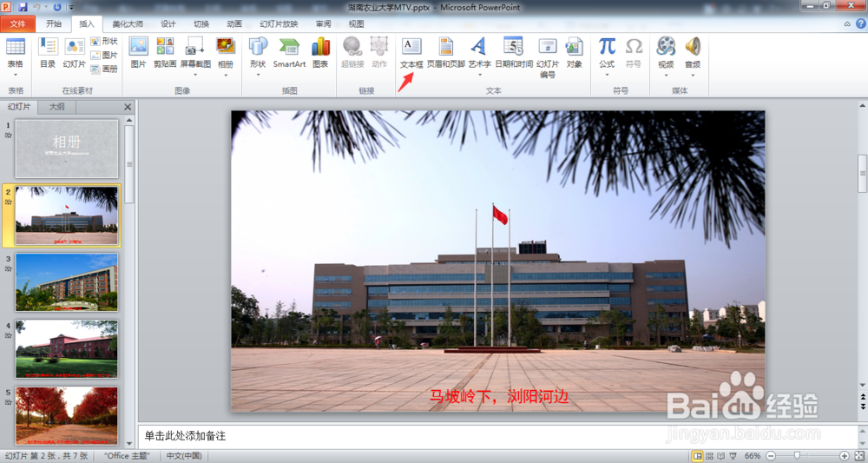Switch to slide sorter view in the status bar

pos(709,456)
